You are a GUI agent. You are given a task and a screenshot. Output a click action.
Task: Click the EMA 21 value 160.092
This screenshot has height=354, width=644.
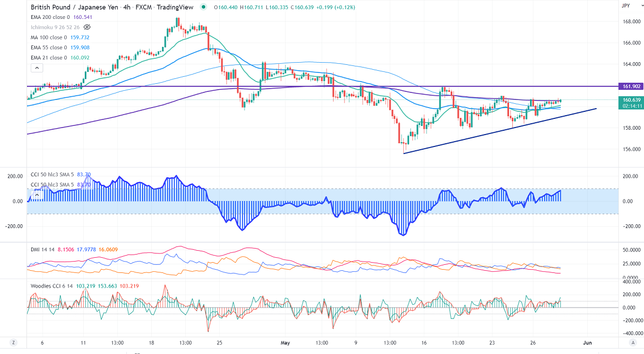(x=80, y=58)
